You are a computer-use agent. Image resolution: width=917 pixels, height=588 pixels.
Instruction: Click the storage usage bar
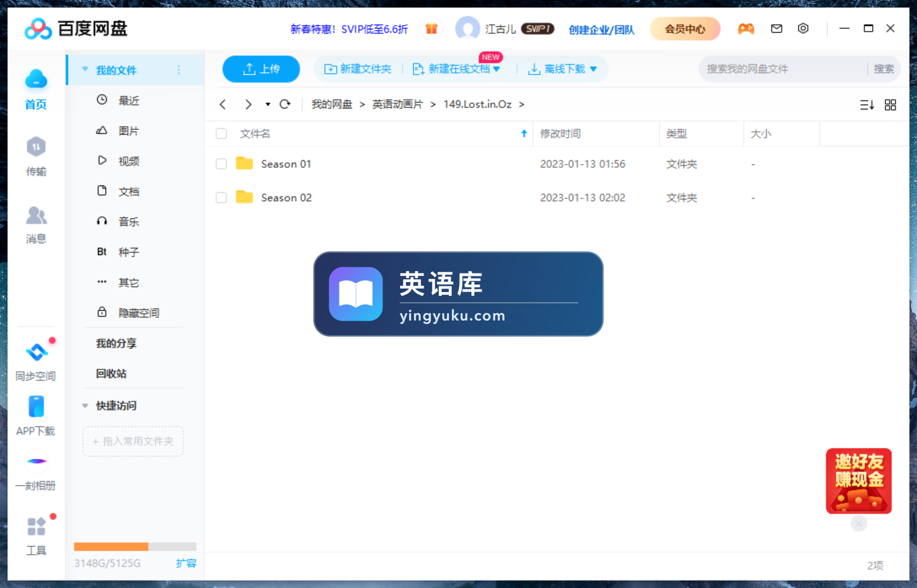tap(135, 546)
